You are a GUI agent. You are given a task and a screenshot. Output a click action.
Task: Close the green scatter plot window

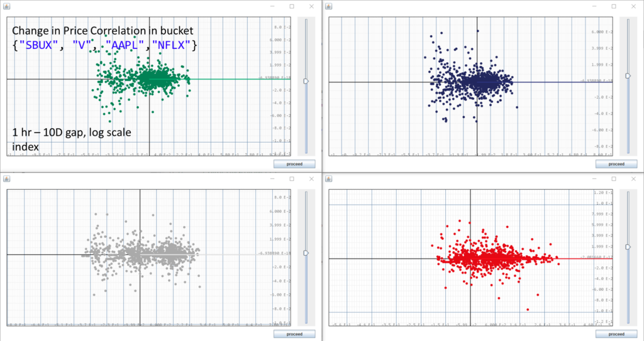(x=311, y=6)
